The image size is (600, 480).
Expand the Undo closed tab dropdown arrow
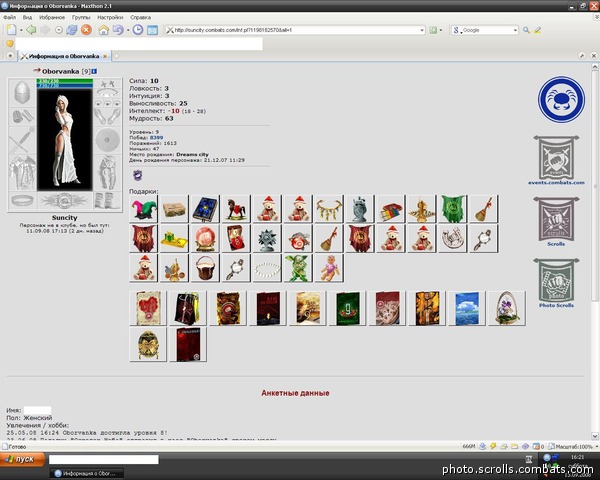tap(128, 30)
